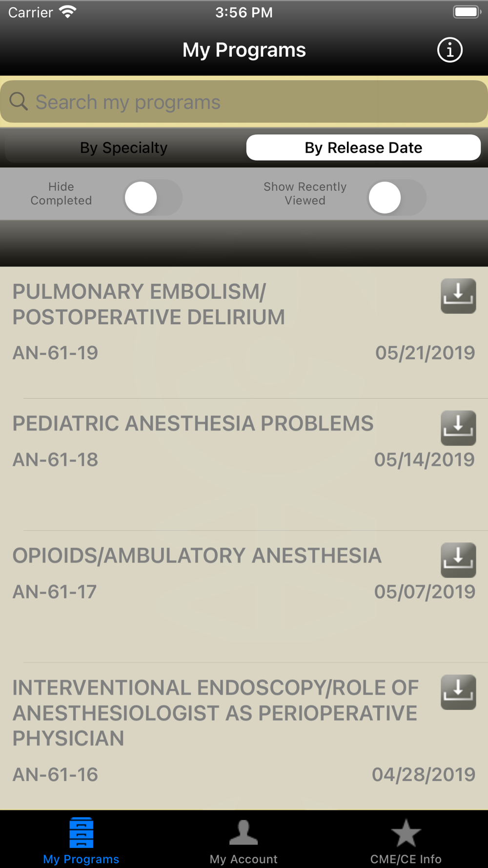
Task: Tap the 05/21/2019 release date
Action: pos(425,353)
